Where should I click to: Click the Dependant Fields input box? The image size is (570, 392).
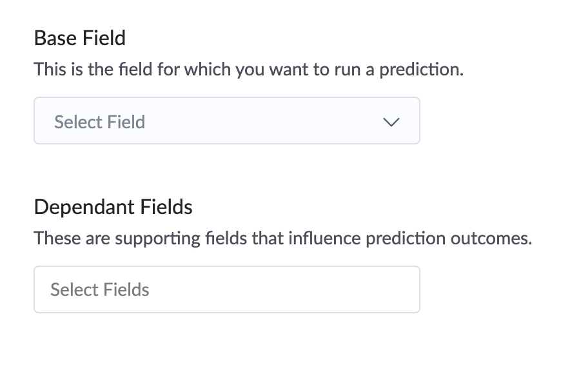[226, 290]
